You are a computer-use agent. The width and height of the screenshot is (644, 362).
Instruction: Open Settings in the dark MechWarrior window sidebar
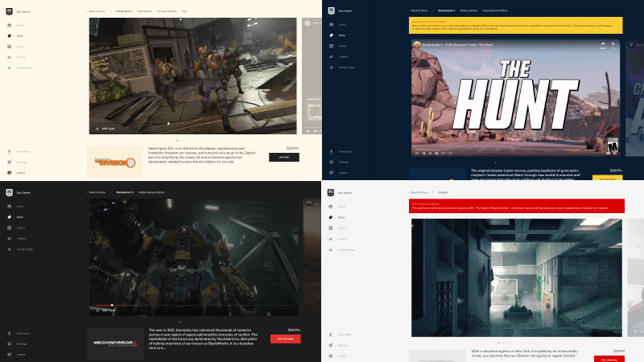(17, 344)
